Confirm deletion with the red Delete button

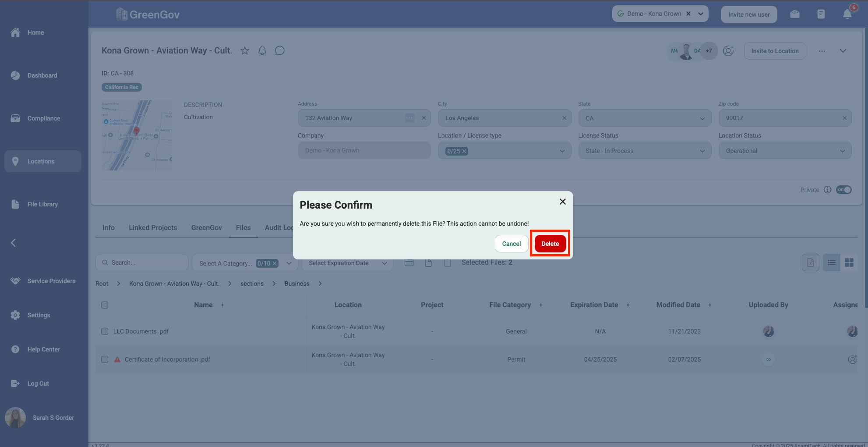coord(550,244)
